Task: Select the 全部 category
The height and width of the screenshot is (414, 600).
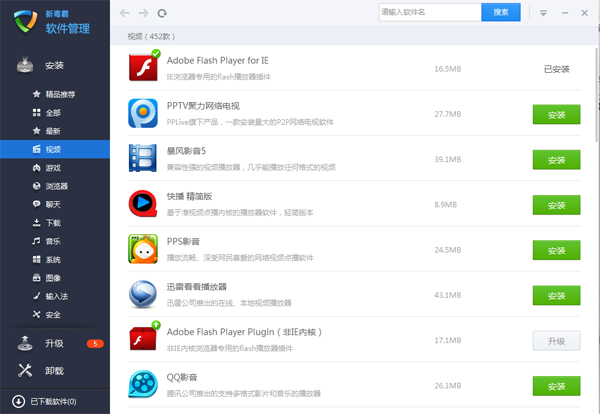Action: (55, 112)
